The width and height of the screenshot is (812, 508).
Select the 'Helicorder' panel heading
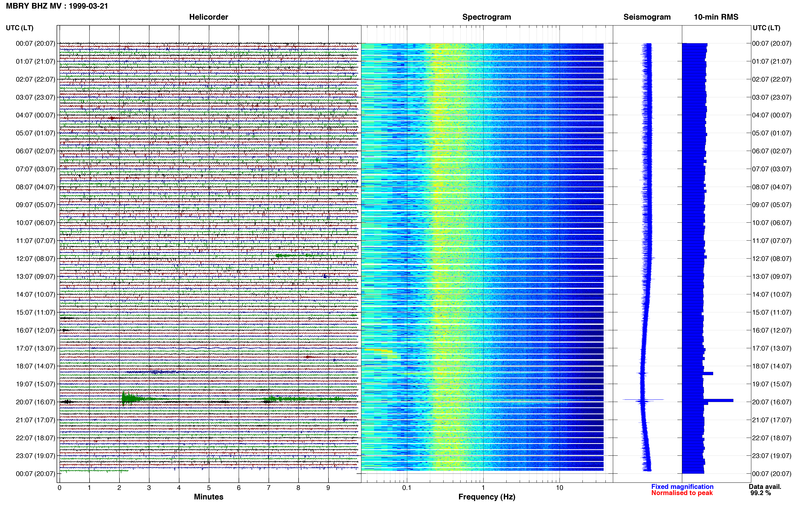(209, 17)
